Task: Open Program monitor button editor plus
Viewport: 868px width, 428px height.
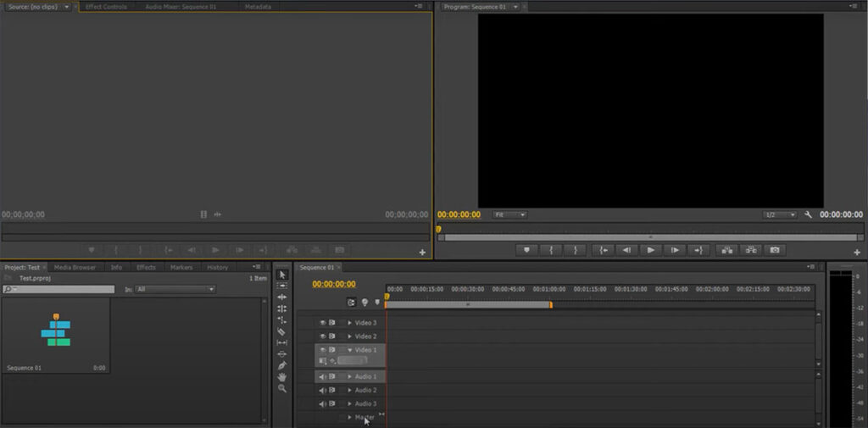Action: [x=857, y=252]
